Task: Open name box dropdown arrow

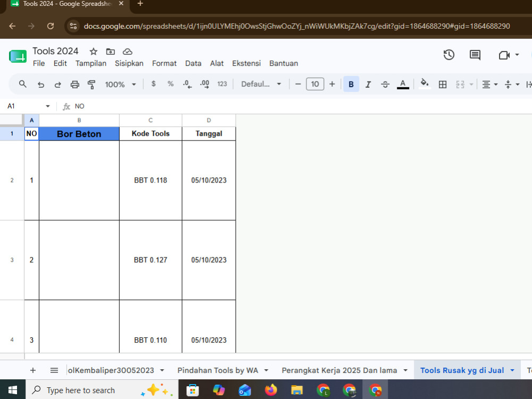Action: coord(48,106)
